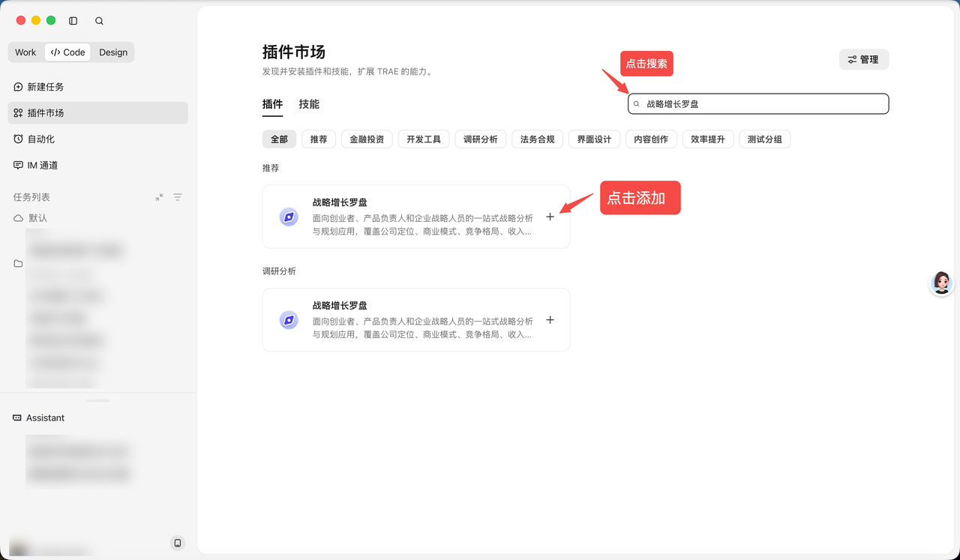Add 战略增长罗盘 under 推荐 section
This screenshot has width=960, height=560.
[550, 217]
